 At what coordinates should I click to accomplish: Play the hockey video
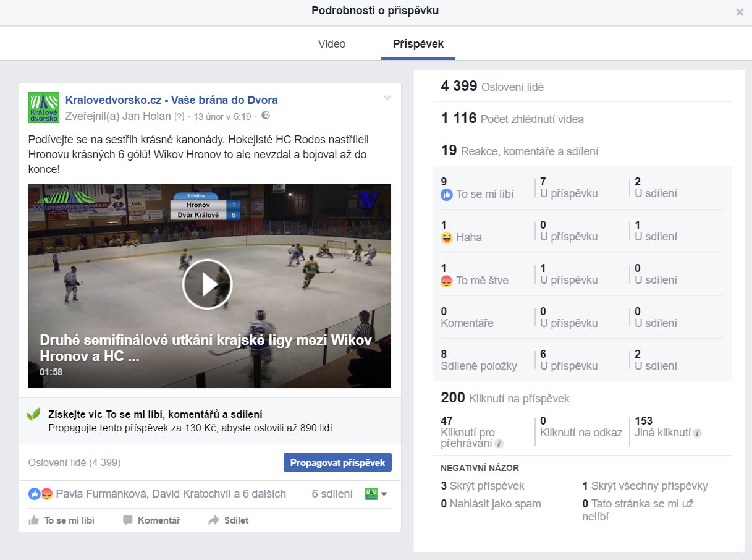(x=208, y=284)
